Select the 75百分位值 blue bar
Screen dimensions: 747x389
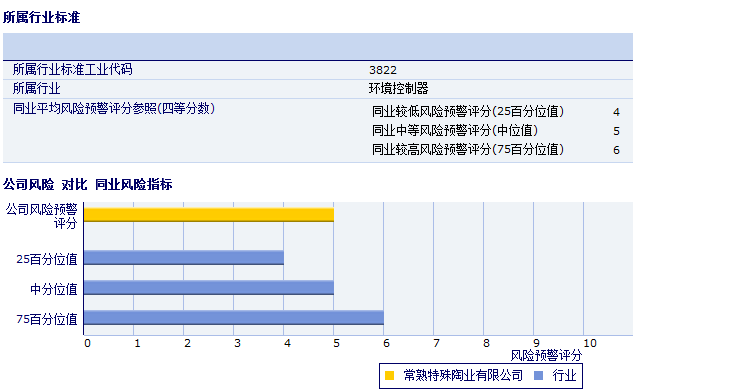click(x=234, y=318)
